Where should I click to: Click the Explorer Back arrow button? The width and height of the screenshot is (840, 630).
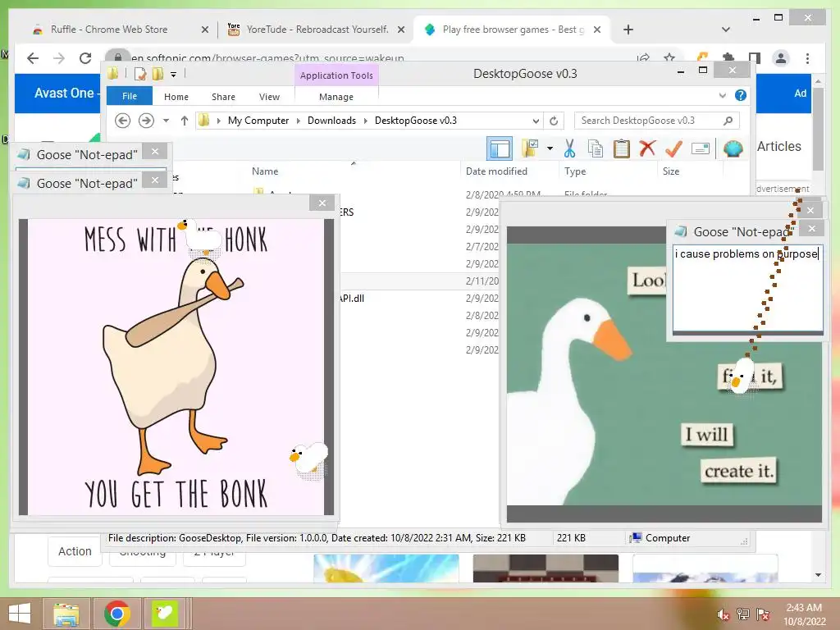click(x=123, y=121)
